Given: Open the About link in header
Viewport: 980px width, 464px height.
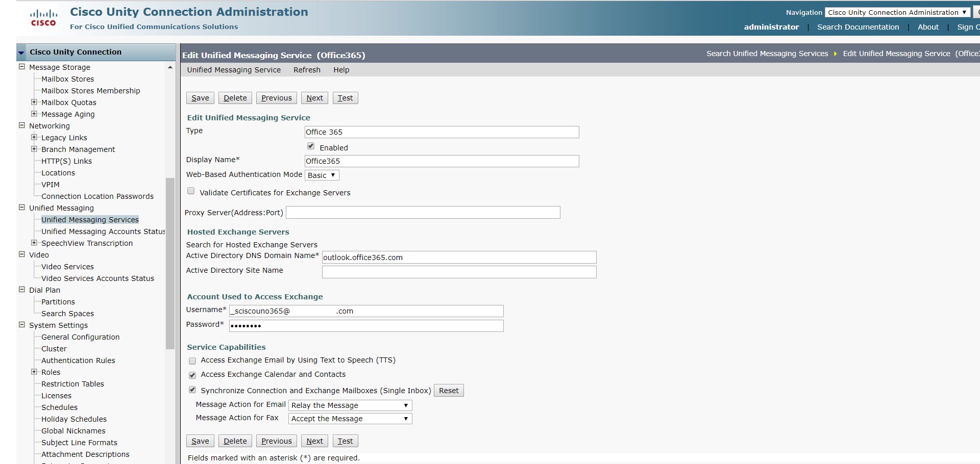Looking at the screenshot, I should [x=928, y=27].
